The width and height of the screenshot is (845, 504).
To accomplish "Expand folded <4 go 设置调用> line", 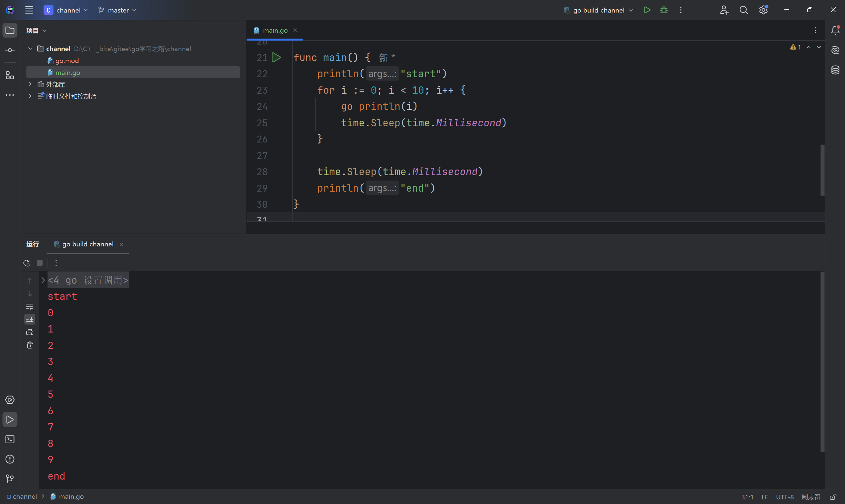I will point(43,280).
